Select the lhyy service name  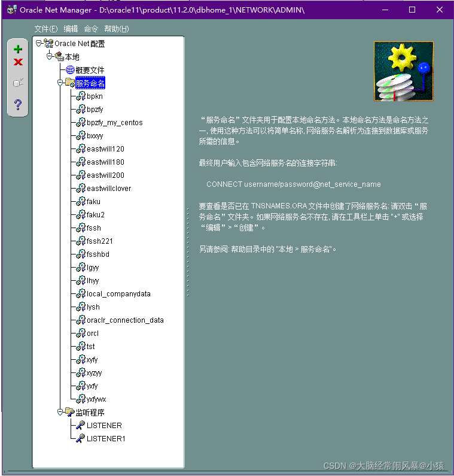coord(93,281)
